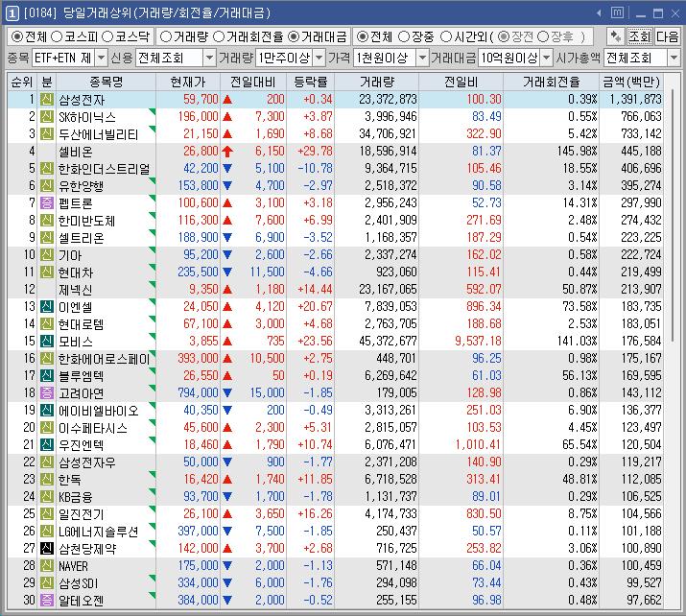Click the down triangle in 삼성SDI row
Viewport: 686px width, 616px height.
pyautogui.click(x=227, y=582)
